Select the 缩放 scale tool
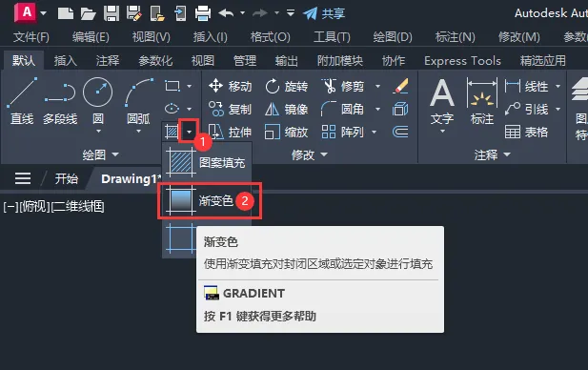 pos(287,133)
